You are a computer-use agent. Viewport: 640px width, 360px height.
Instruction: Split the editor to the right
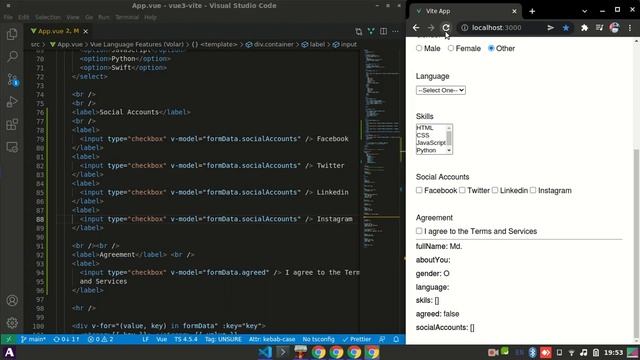coord(383,31)
